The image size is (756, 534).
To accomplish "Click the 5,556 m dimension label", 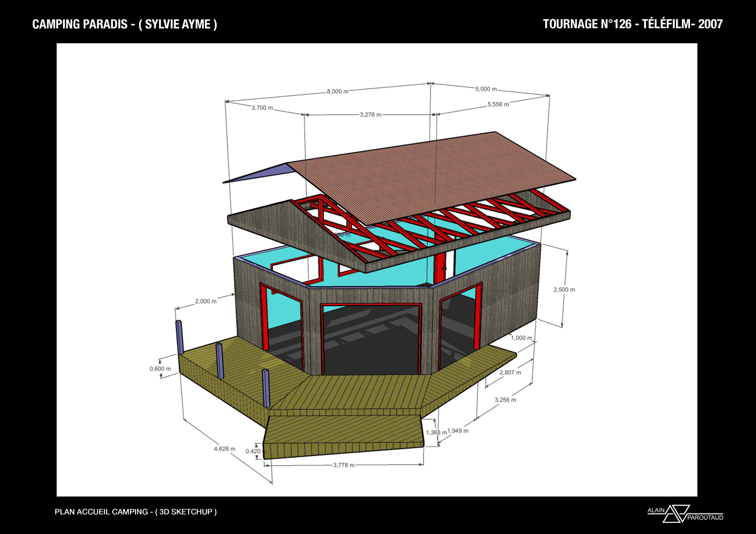I will coord(498,105).
